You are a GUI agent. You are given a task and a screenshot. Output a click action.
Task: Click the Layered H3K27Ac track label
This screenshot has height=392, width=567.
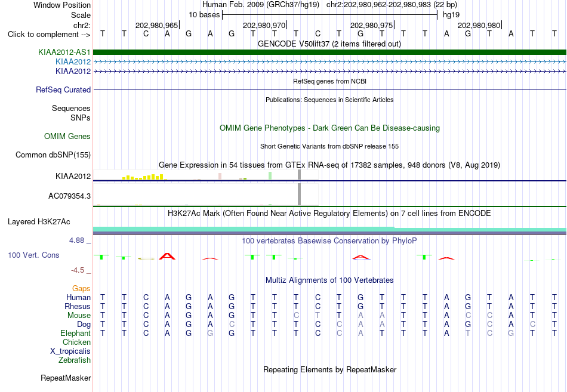coord(39,222)
